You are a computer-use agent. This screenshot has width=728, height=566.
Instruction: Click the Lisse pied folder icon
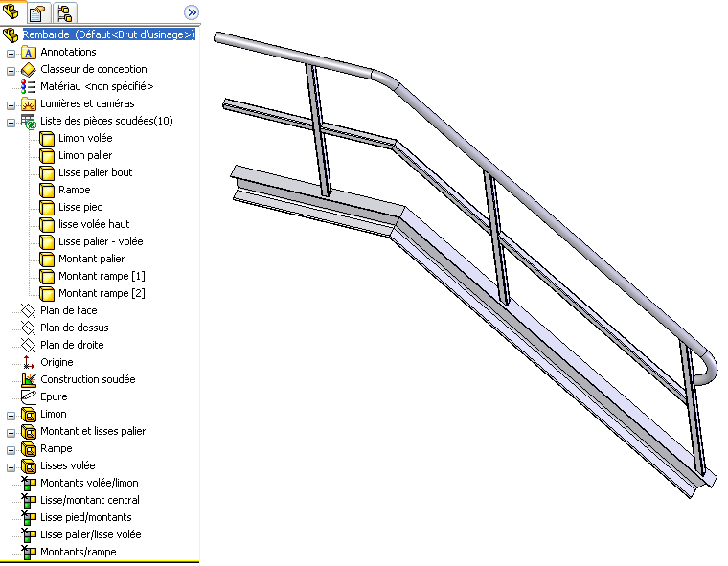pyautogui.click(x=46, y=207)
